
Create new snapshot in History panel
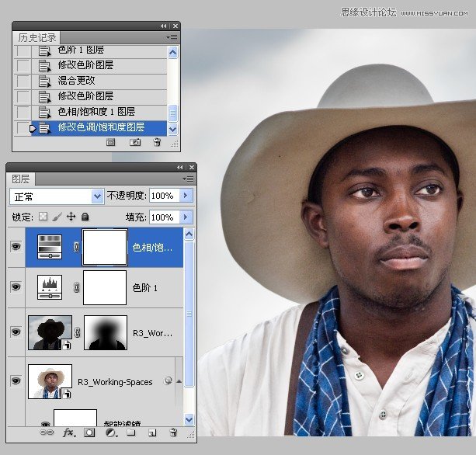(135, 142)
